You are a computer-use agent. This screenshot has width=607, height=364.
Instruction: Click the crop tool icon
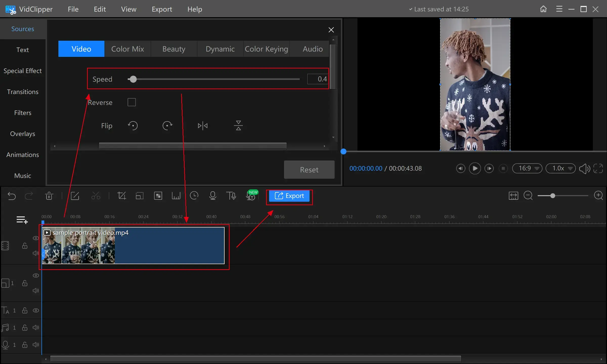pos(122,196)
